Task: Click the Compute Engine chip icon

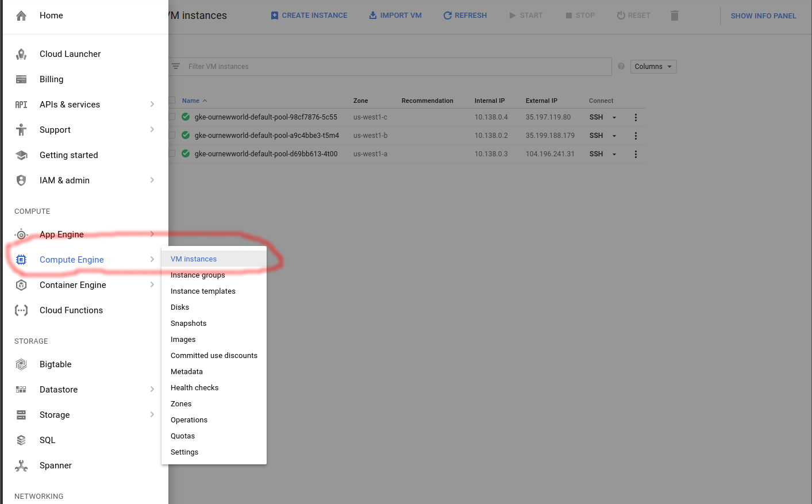Action: (21, 260)
